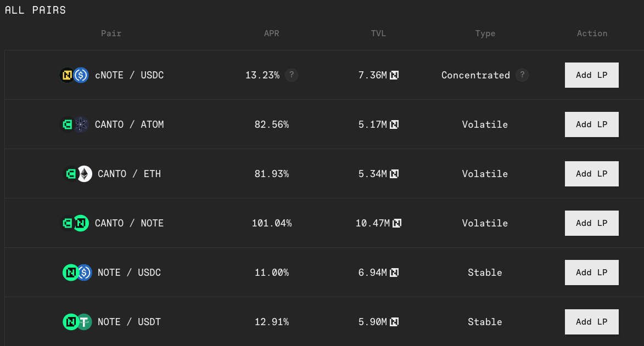Click the Pair column header
The height and width of the screenshot is (346, 644).
point(111,33)
